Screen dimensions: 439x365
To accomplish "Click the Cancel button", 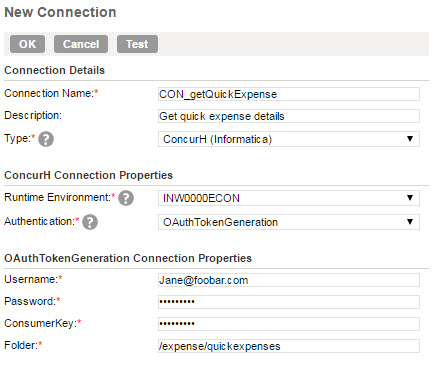I will pyautogui.click(x=81, y=44).
